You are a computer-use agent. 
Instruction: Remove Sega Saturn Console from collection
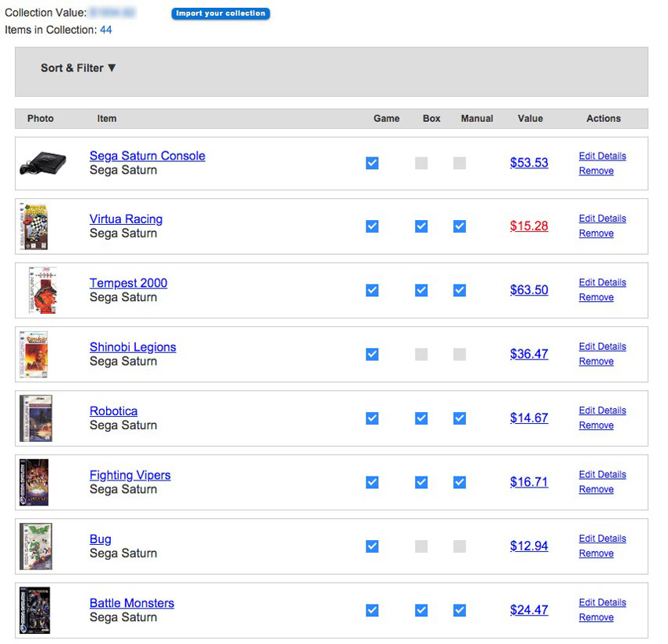596,171
